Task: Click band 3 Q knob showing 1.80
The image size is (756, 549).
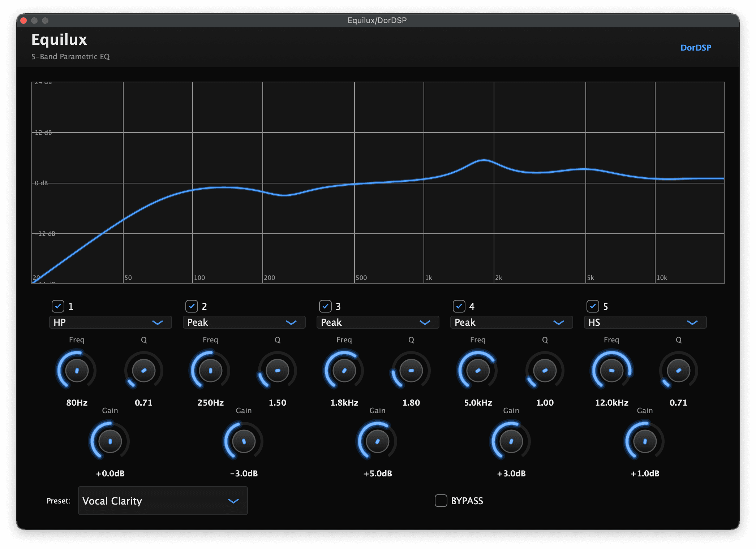Action: coord(411,370)
